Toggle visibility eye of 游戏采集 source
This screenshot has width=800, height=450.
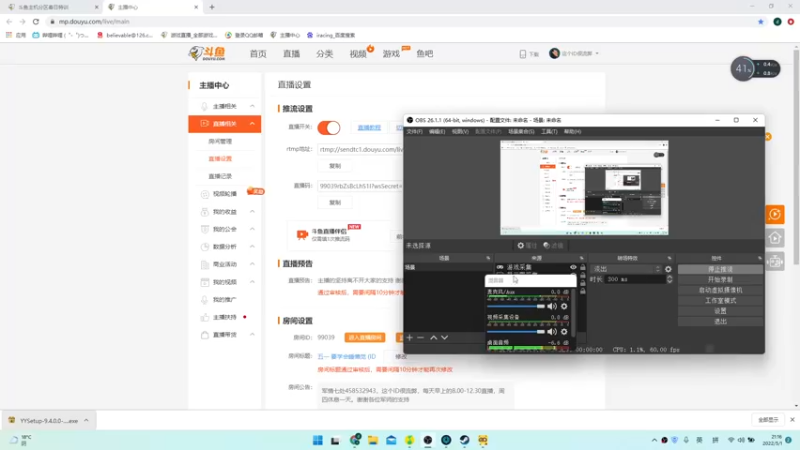[573, 267]
